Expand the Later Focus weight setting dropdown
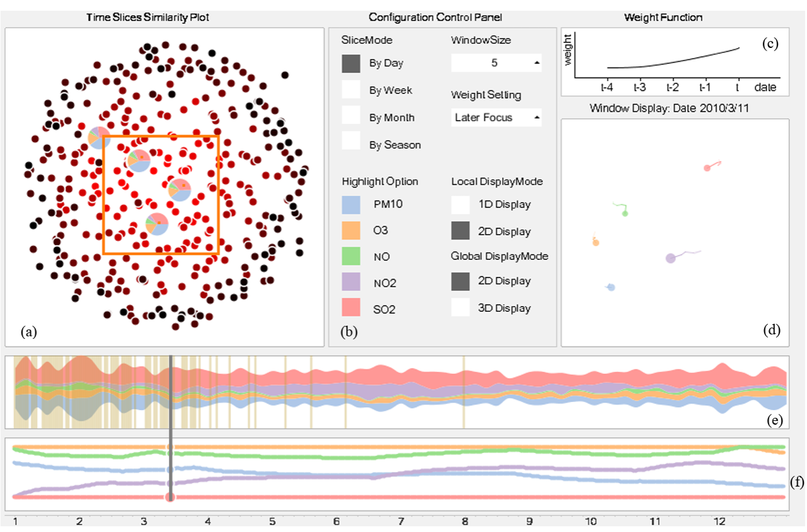This screenshot has height=532, width=807. coord(496,117)
